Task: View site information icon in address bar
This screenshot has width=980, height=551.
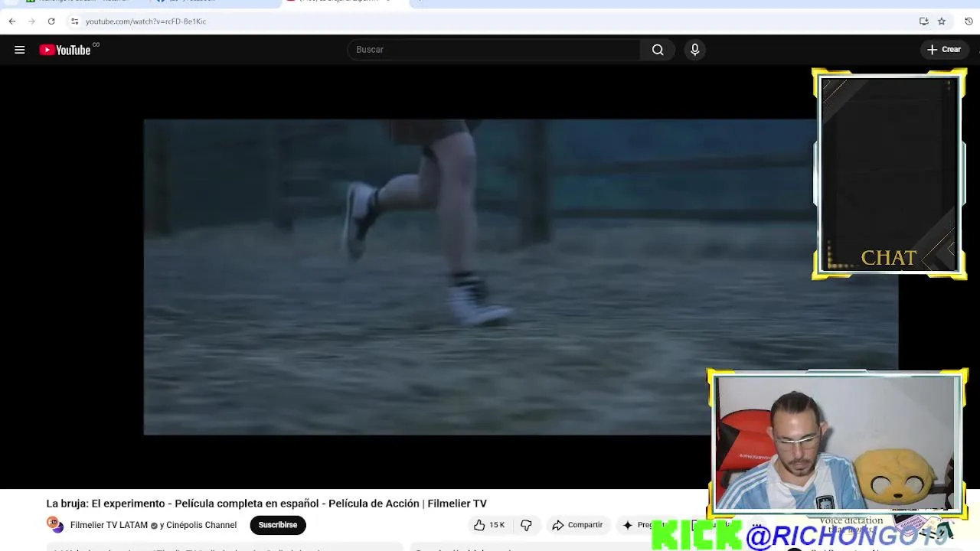Action: point(74,21)
